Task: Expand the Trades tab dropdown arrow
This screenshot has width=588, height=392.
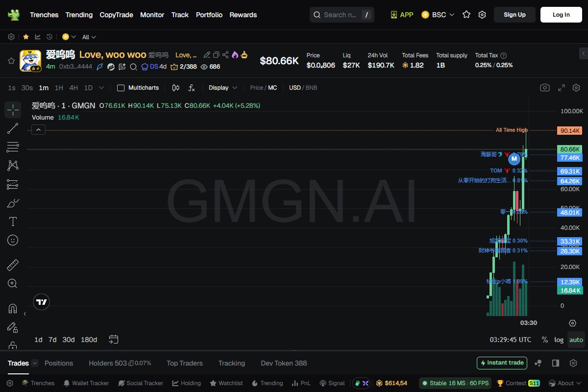Action: click(x=35, y=363)
